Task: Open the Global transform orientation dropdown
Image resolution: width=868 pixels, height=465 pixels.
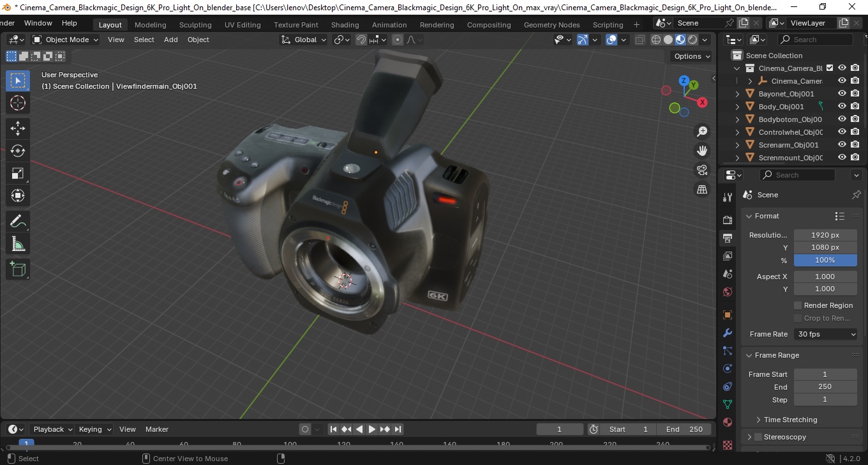Action: point(304,40)
